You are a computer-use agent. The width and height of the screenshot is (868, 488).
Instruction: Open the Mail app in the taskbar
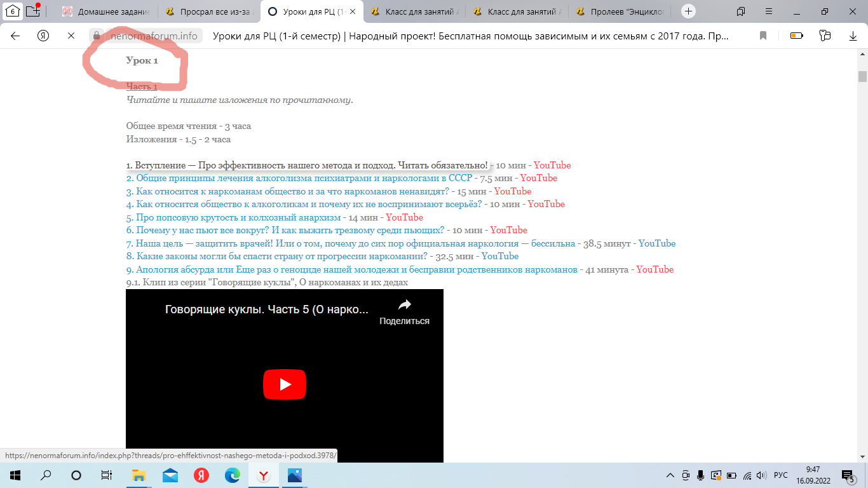coord(170,475)
